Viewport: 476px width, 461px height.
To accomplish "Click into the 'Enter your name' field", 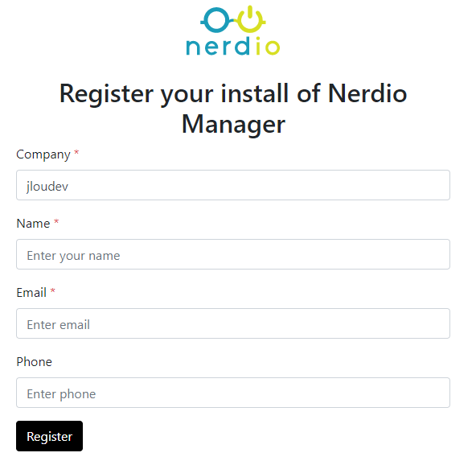I will (x=233, y=254).
